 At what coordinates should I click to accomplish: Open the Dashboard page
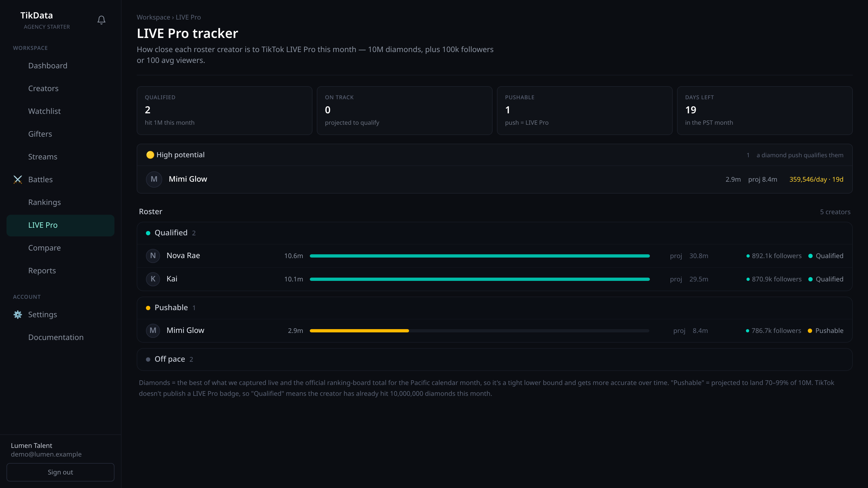[60, 66]
